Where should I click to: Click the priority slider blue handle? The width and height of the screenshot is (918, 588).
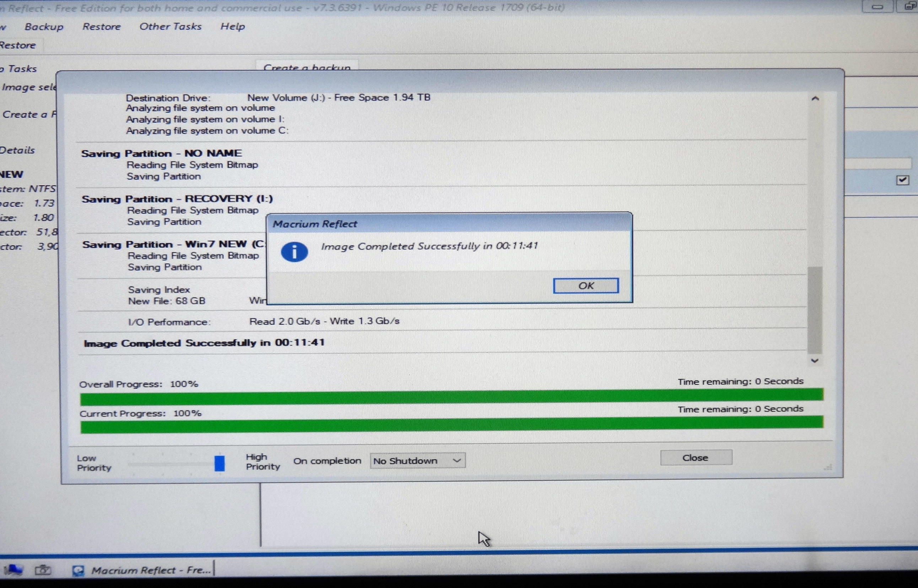pos(219,463)
